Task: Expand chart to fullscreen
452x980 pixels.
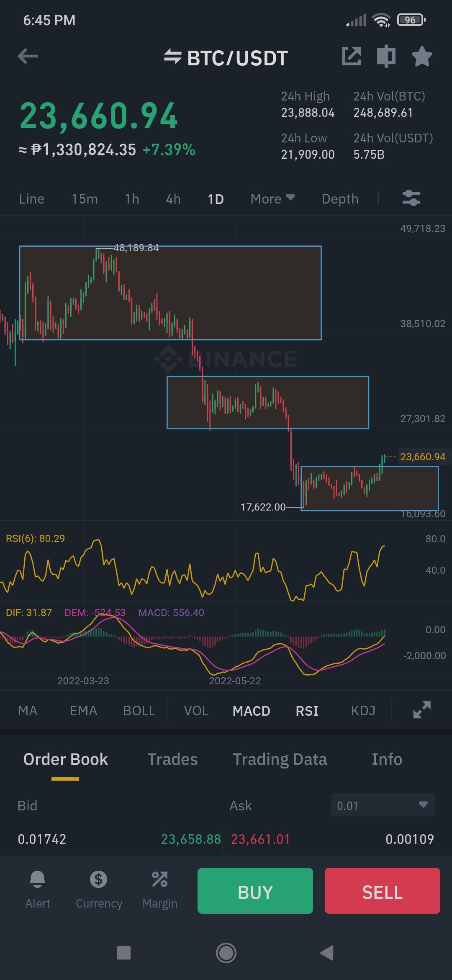Action: tap(422, 710)
